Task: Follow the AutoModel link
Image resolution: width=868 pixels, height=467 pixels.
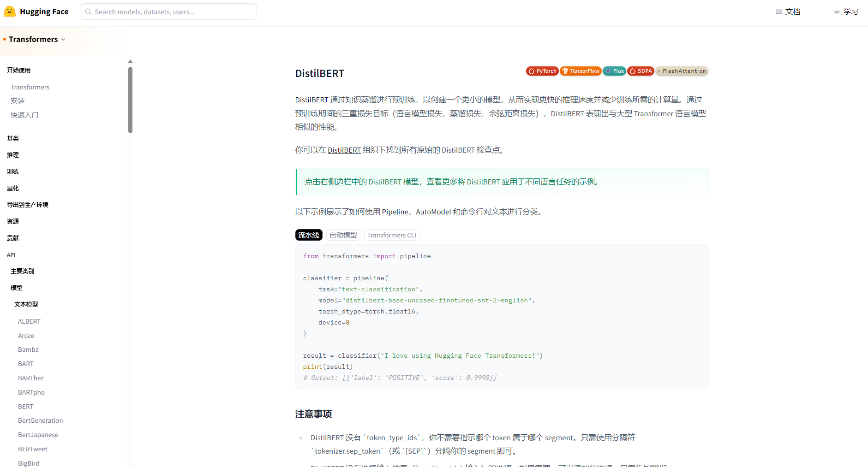Action: pos(433,212)
